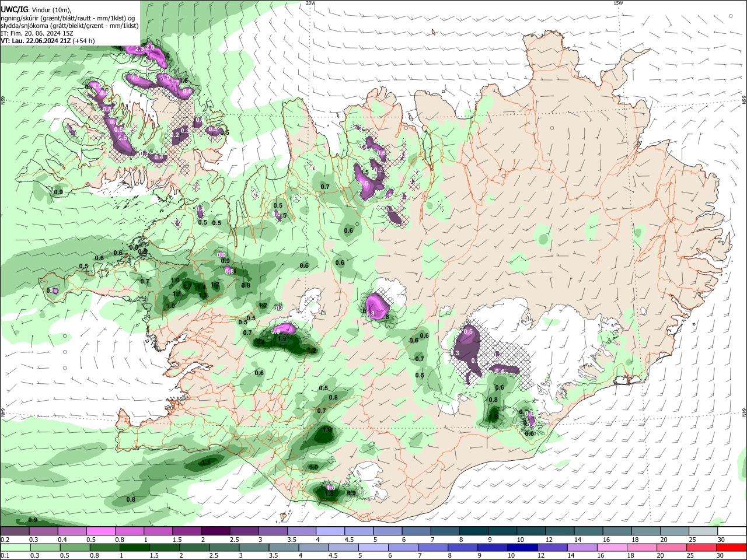Click the '20W' longitude label
This screenshot has width=747, height=560.
310,3
